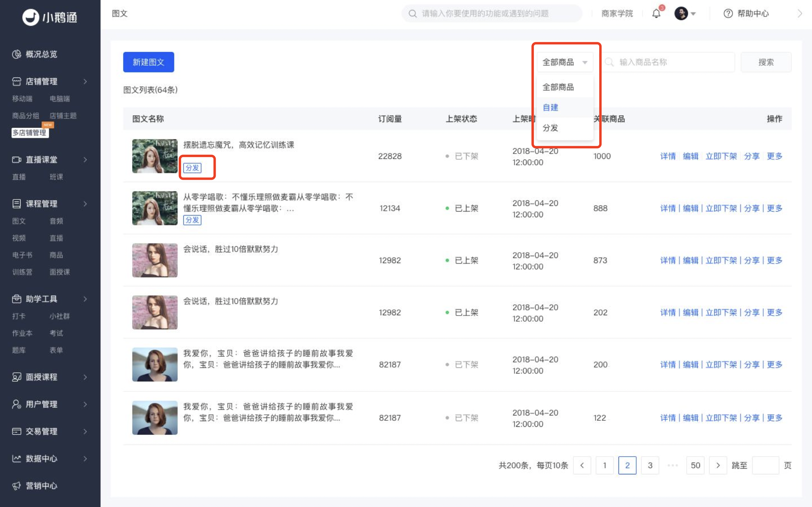812x507 pixels.
Task: Expand 数据中心 sidebar chevron
Action: [85, 458]
